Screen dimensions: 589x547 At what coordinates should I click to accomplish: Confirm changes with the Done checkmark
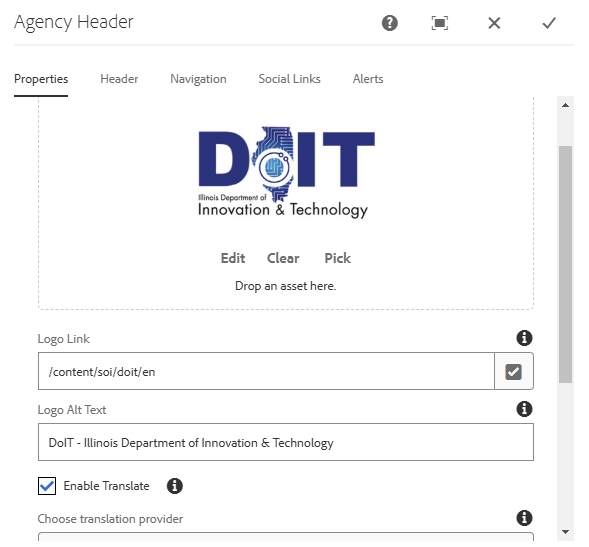549,23
